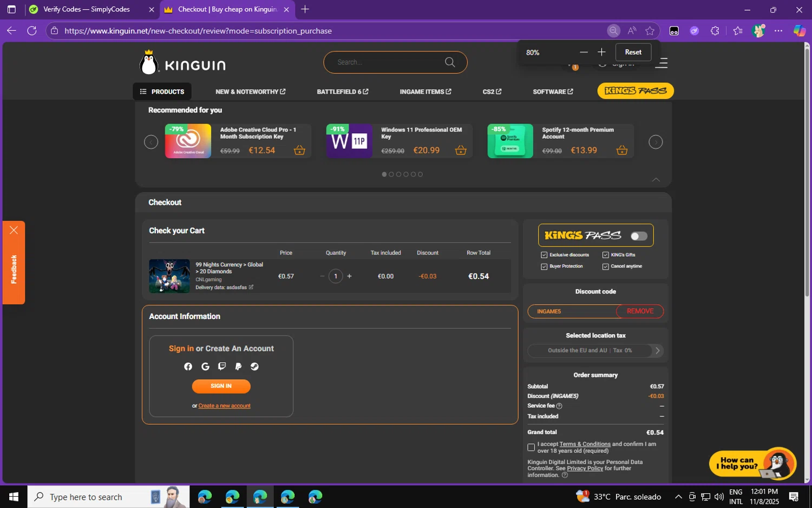Screen dimensions: 812x508
Task: Open Copilot sidebar icon
Action: (x=799, y=31)
